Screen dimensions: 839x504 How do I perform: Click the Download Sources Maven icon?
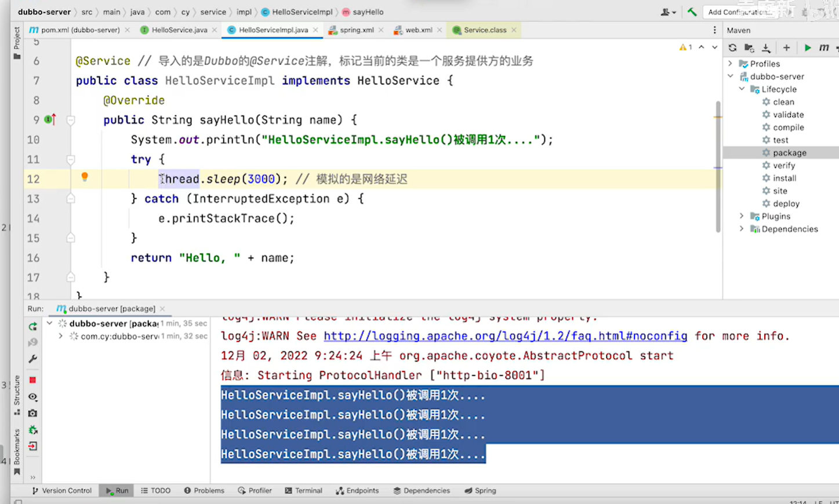(766, 48)
